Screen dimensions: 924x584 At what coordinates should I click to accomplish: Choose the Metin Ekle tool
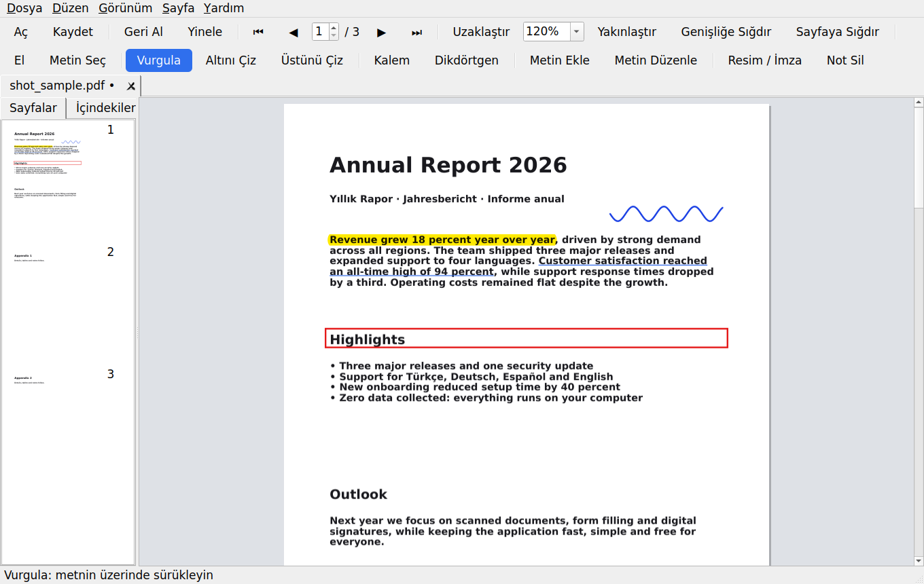click(560, 60)
